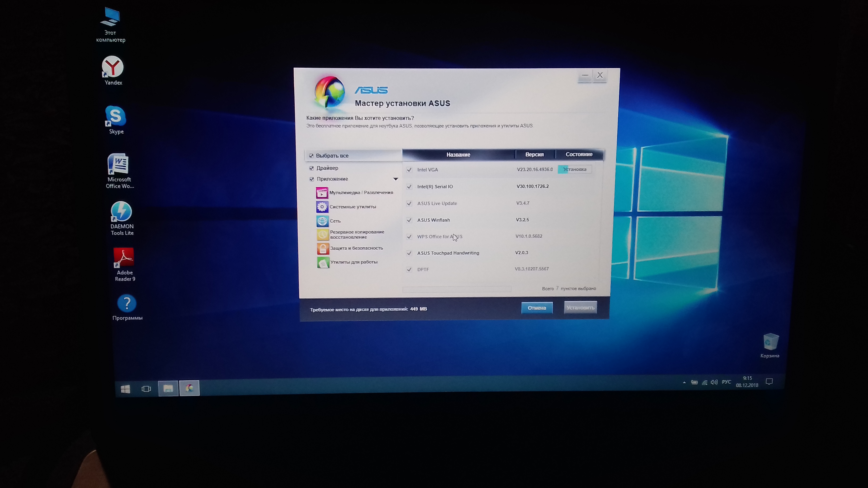The width and height of the screenshot is (868, 488).
Task: Open Task View on the taskbar
Action: click(x=146, y=389)
